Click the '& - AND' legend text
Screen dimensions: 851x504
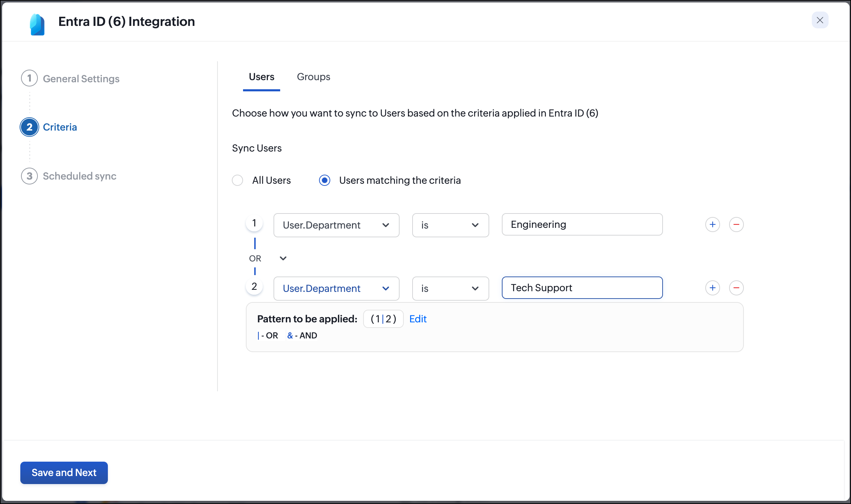pos(302,335)
